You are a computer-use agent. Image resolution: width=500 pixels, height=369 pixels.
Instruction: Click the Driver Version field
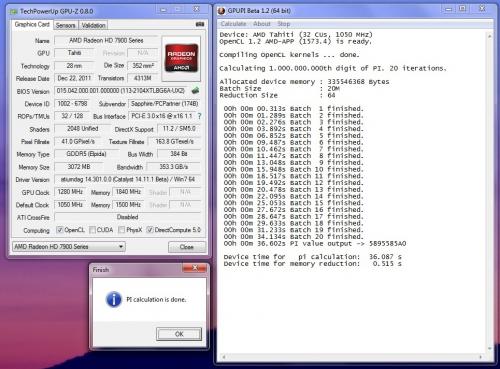click(127, 179)
